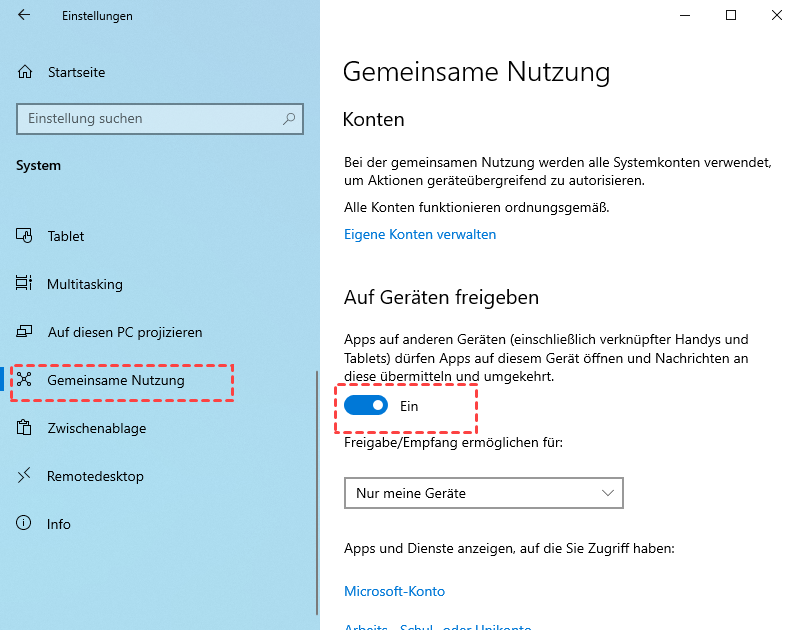This screenshot has width=800, height=630.
Task: Click the Gemeinsame Nutzung share icon
Action: (x=25, y=380)
